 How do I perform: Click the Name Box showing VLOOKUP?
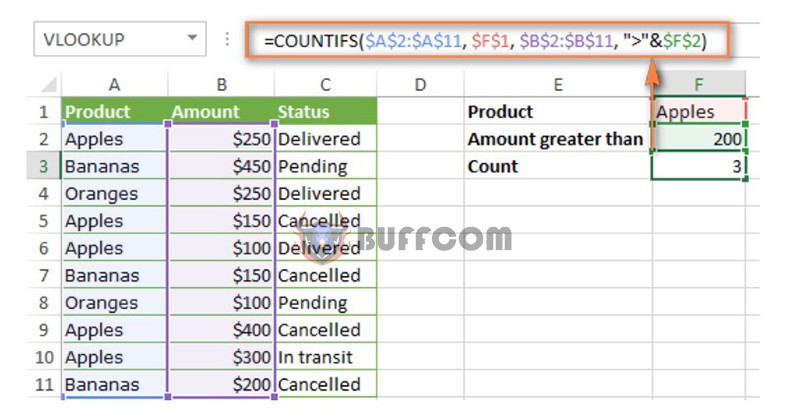120,39
